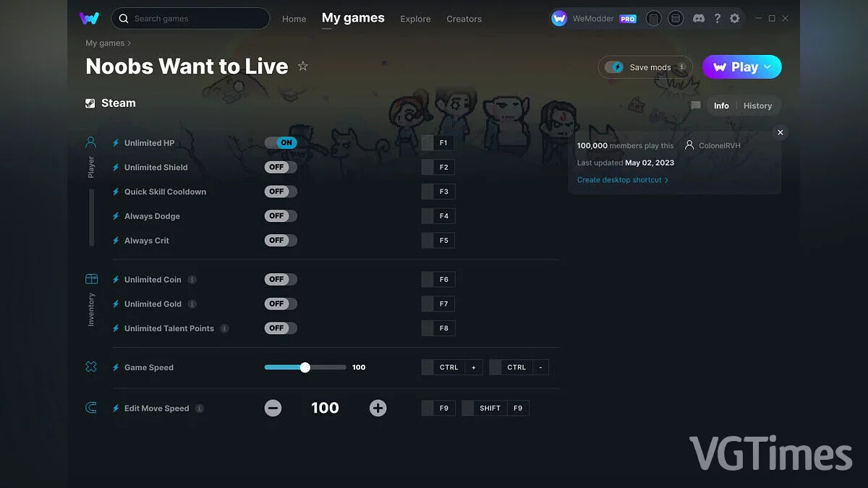Click the PRO badge
Screen dimensions: 868x488
[x=628, y=19]
